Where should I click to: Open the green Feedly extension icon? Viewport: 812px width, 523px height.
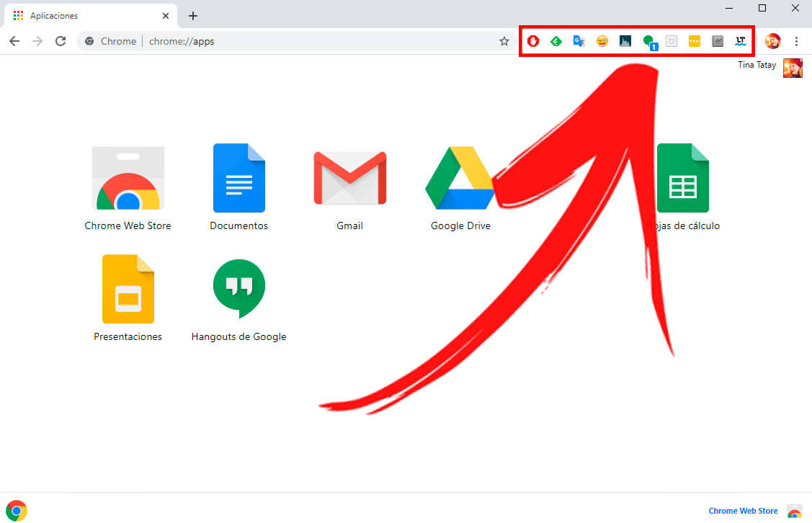click(x=556, y=41)
